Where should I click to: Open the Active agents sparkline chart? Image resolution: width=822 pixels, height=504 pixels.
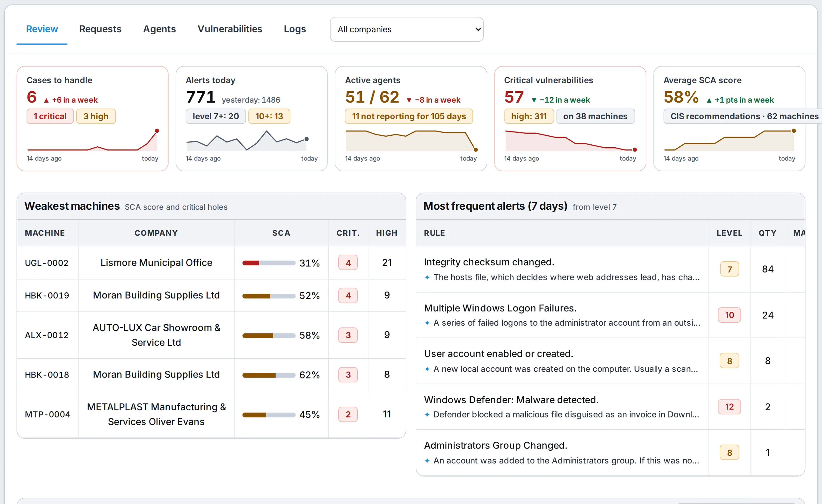[411, 140]
